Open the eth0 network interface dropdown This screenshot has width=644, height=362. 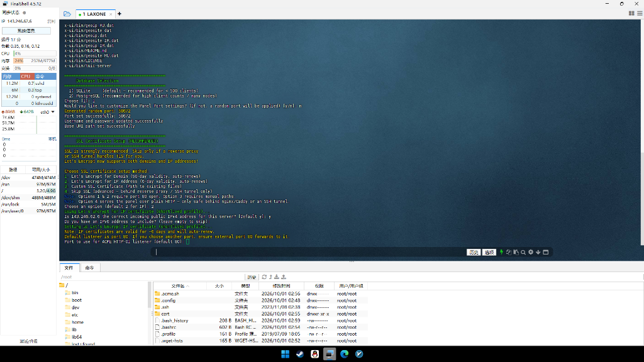(48, 112)
